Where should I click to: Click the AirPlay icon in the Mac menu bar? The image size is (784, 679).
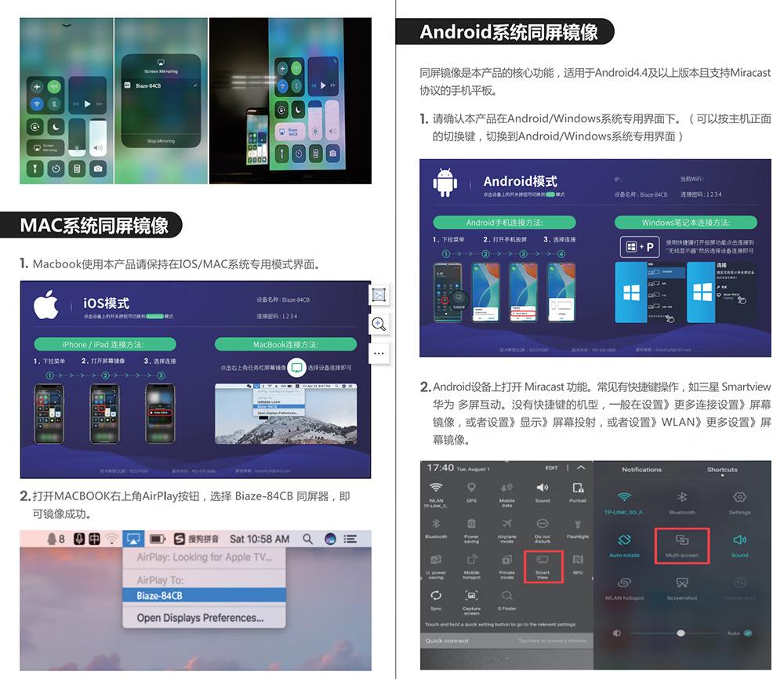[x=133, y=539]
